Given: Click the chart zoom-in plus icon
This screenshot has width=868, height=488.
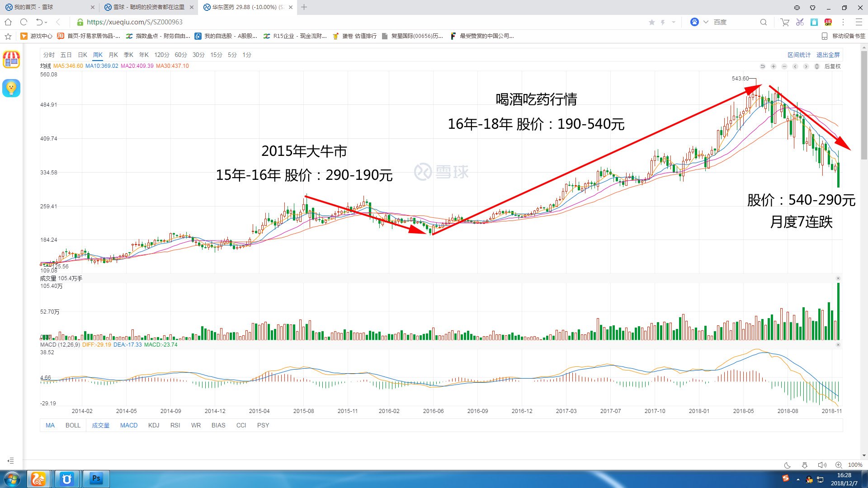Looking at the screenshot, I should (x=774, y=66).
